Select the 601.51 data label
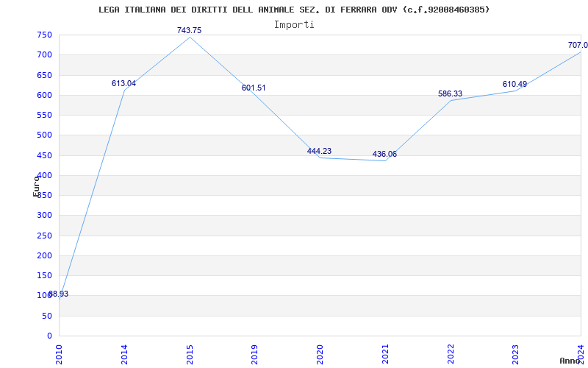This screenshot has width=588, height=368. coord(254,88)
